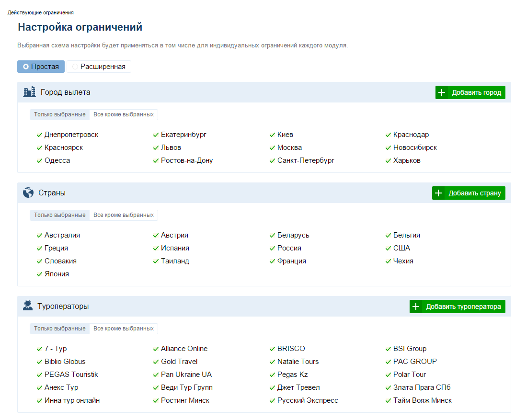515x420 pixels.
Task: Select country Япония
Action: coord(57,274)
